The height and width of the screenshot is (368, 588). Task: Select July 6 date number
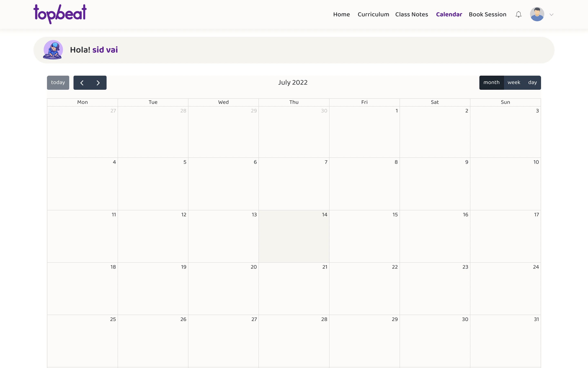click(x=255, y=162)
